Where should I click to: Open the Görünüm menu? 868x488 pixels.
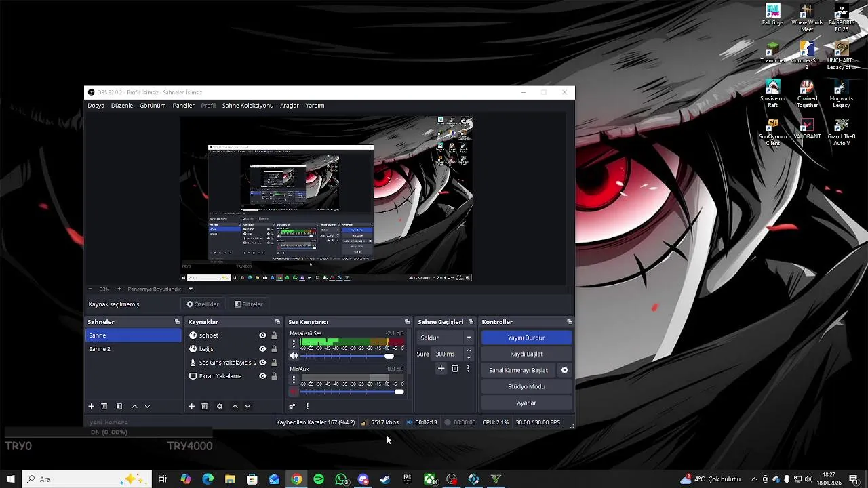(x=153, y=106)
